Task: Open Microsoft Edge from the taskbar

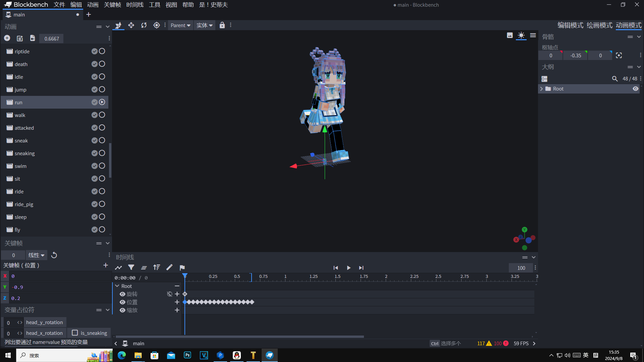Action: click(122, 355)
